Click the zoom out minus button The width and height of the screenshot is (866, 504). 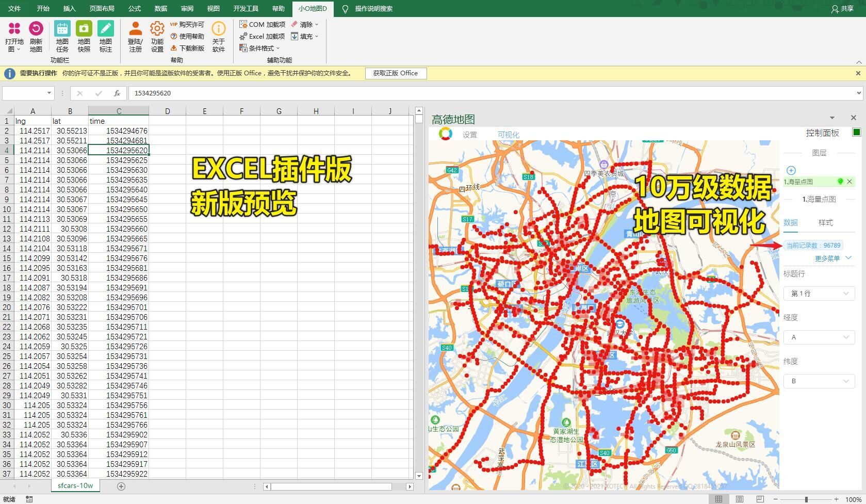tap(776, 499)
